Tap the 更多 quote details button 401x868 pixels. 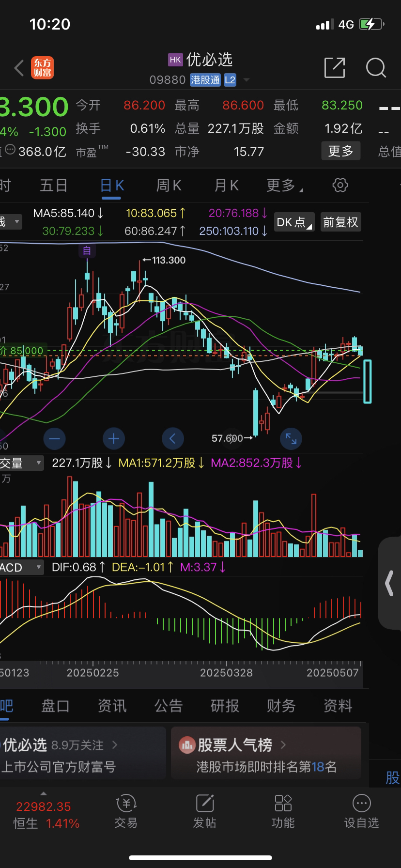[341, 151]
